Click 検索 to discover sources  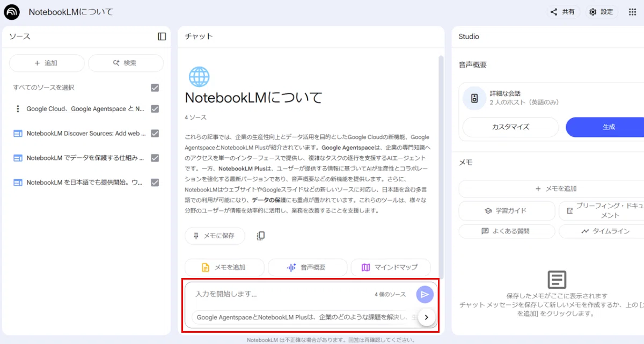(126, 63)
